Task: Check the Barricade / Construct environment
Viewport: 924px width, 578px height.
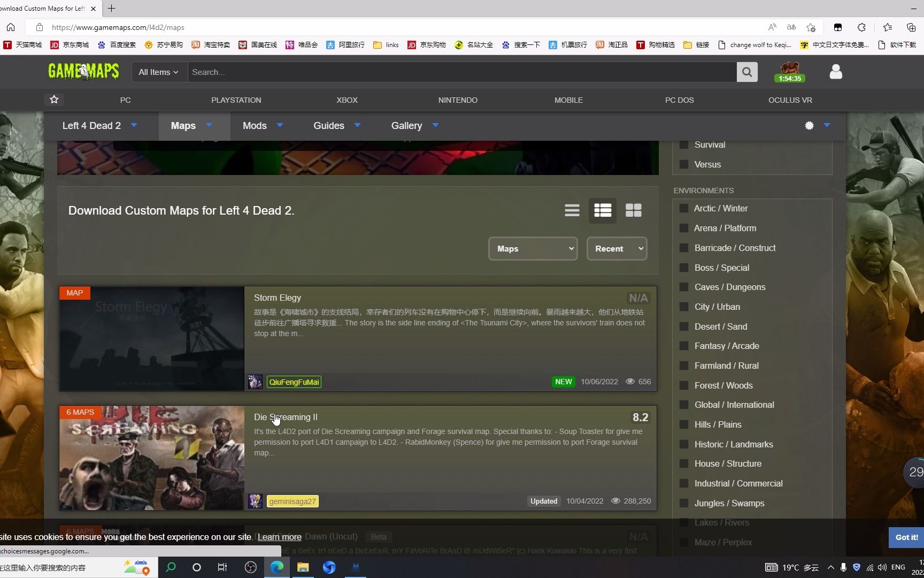Action: point(683,248)
